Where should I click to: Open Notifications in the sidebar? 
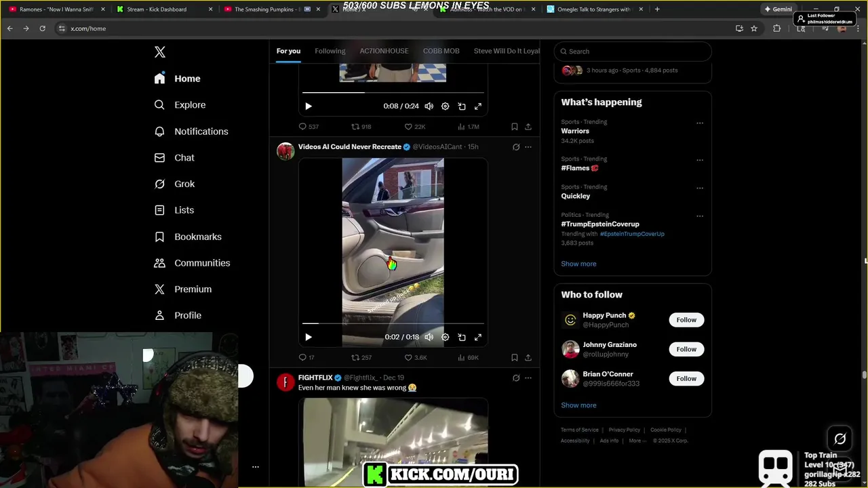pos(191,131)
